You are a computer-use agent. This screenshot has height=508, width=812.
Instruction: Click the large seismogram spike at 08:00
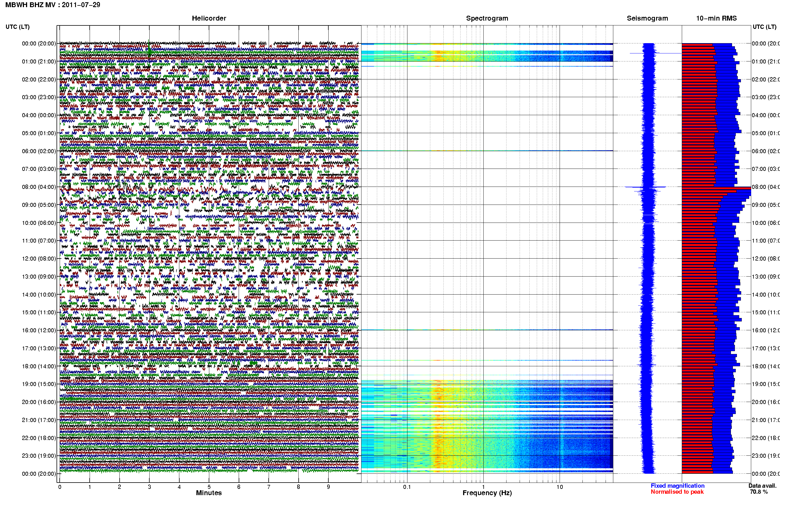tap(645, 187)
